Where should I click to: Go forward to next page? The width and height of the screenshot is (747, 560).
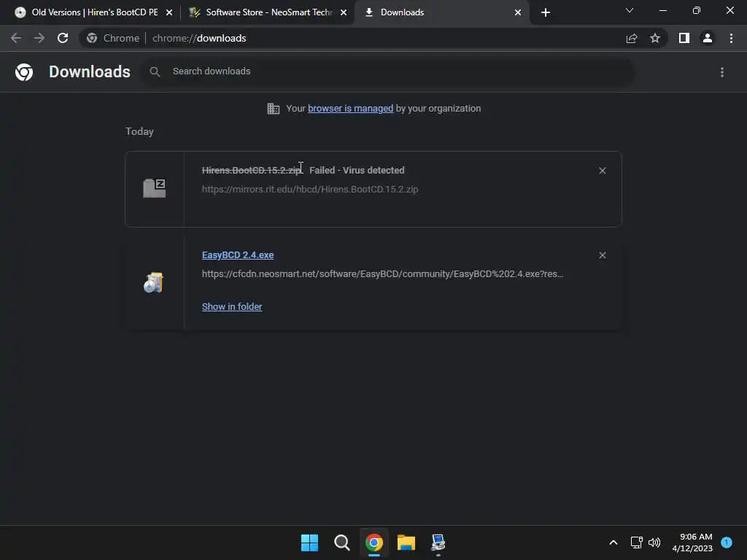pyautogui.click(x=39, y=38)
